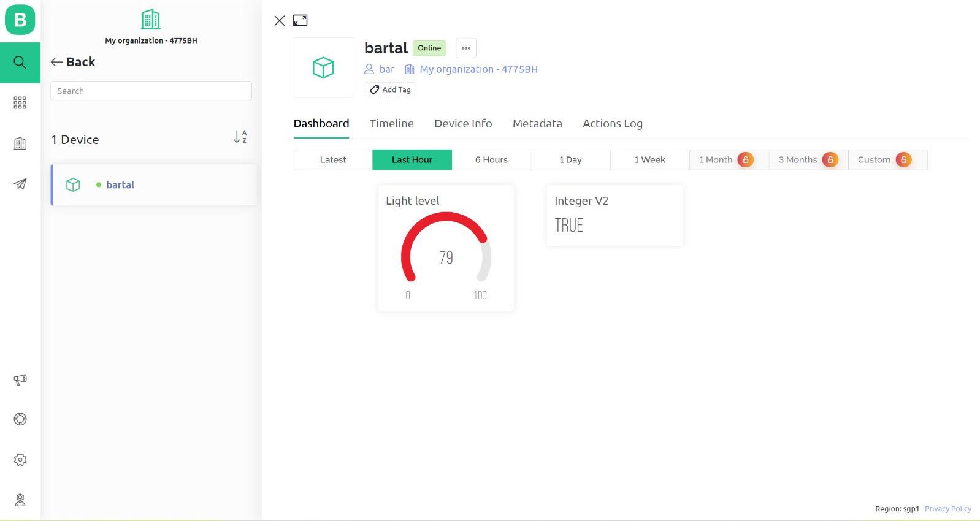Click the gauge value 79
This screenshot has width=980, height=521.
(446, 257)
